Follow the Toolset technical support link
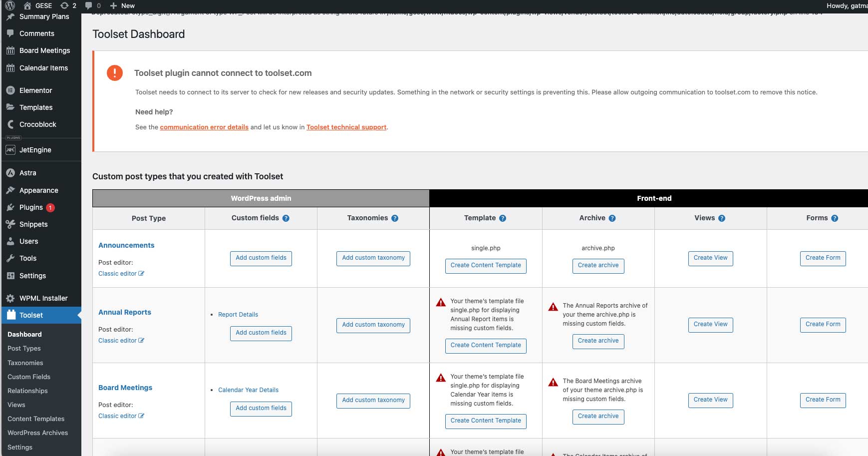The width and height of the screenshot is (868, 456). [x=346, y=127]
